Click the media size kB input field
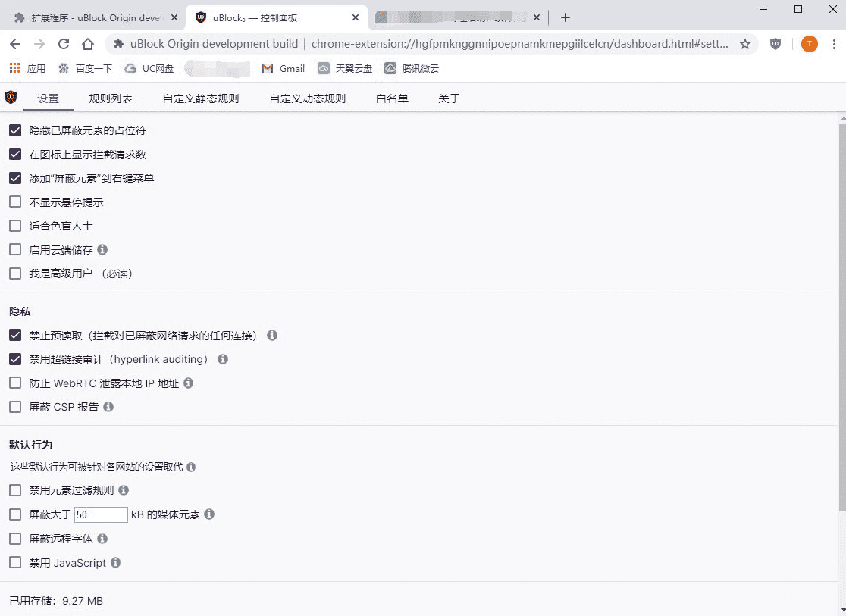 pos(101,514)
